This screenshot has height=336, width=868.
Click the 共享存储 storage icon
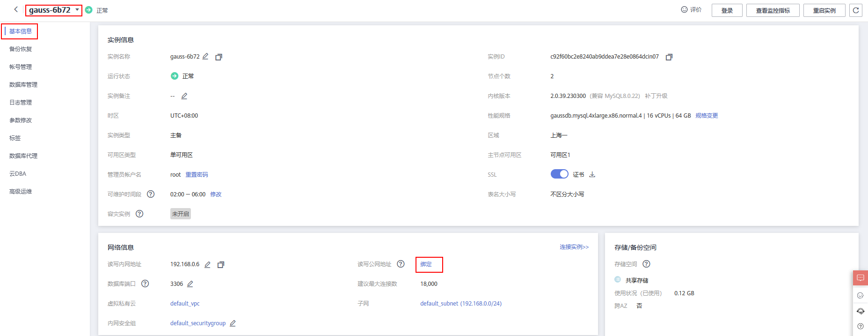pos(618,279)
